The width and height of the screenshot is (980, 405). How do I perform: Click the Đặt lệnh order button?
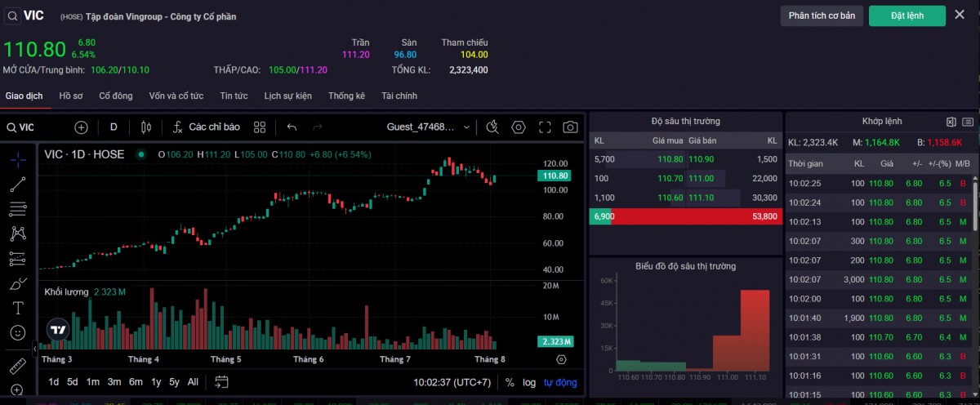pos(906,16)
